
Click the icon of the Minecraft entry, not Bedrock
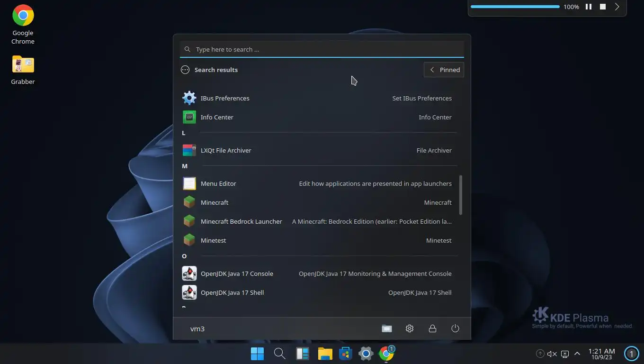point(189,202)
